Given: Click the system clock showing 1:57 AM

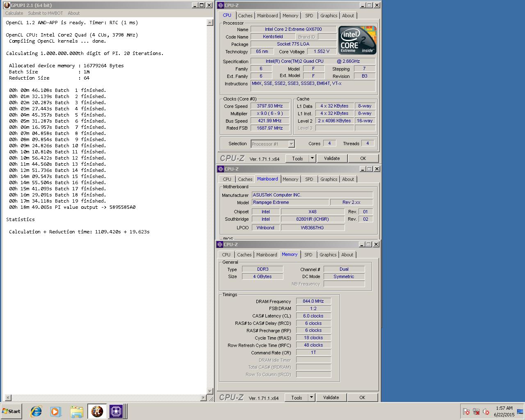Looking at the screenshot, I should [504, 408].
